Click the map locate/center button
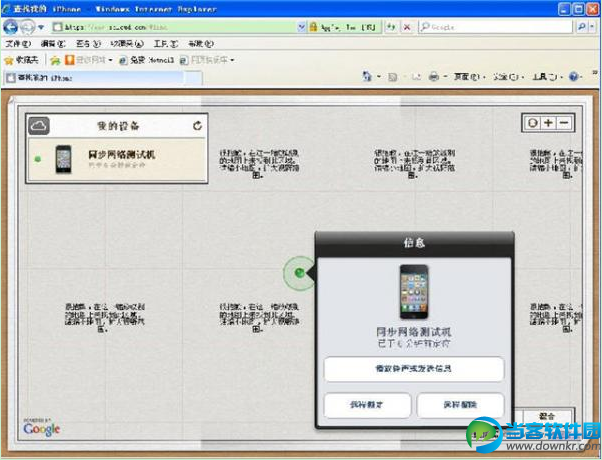Screen dimensions: 602x460 coord(533,123)
